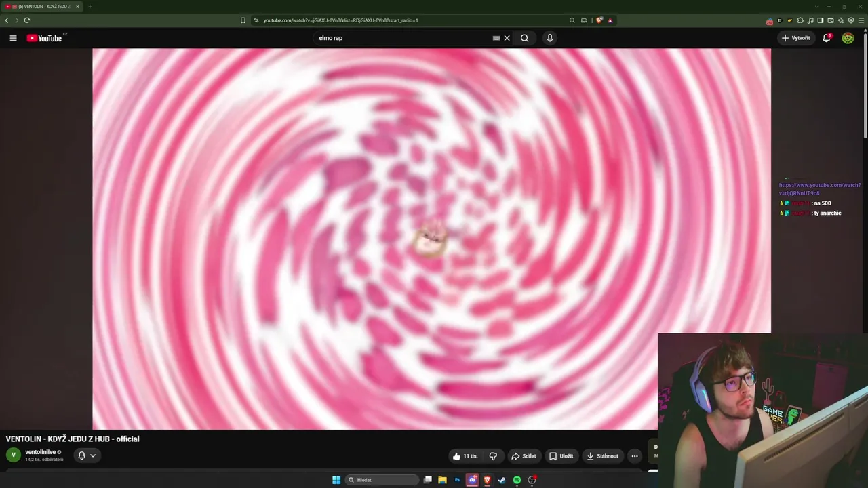Open Task View on the taskbar
The height and width of the screenshot is (488, 868).
[x=428, y=480]
